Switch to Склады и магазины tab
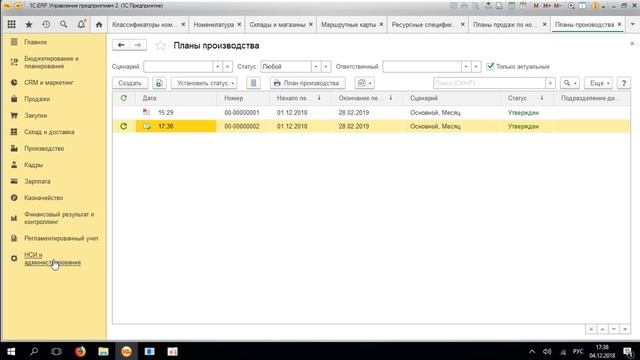Image resolution: width=640 pixels, height=360 pixels. [277, 24]
